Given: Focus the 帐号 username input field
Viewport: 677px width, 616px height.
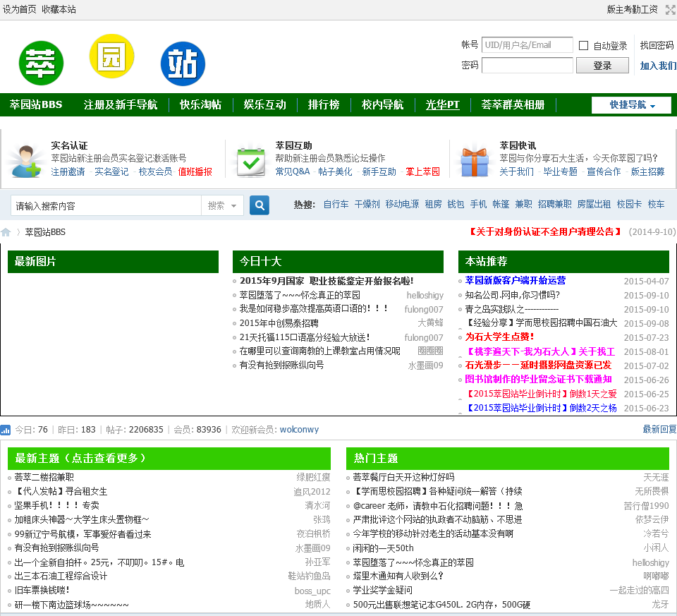Looking at the screenshot, I should 527,45.
